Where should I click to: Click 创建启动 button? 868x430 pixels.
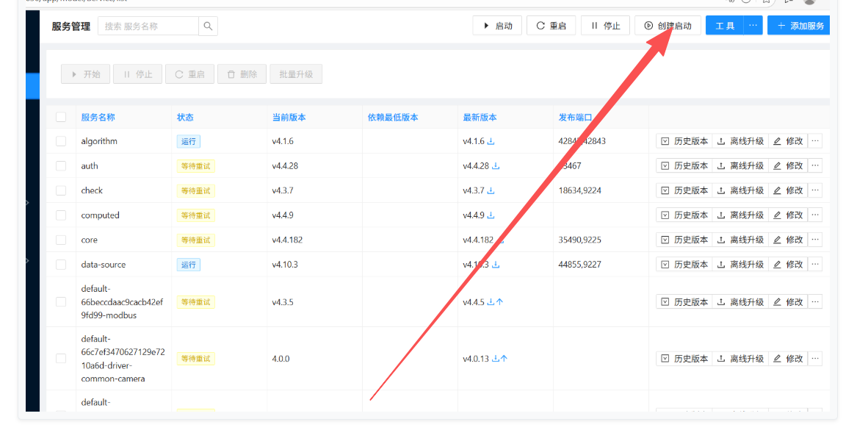pyautogui.click(x=668, y=26)
